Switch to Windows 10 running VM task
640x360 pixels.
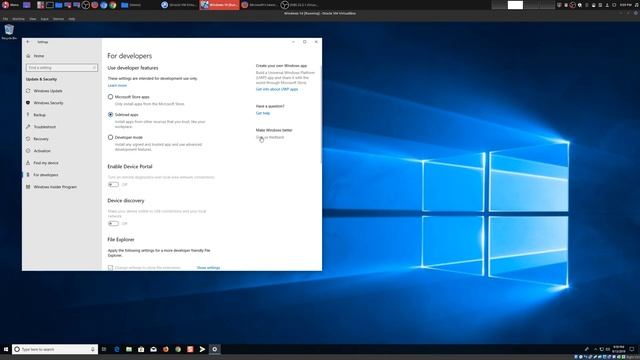[x=219, y=5]
